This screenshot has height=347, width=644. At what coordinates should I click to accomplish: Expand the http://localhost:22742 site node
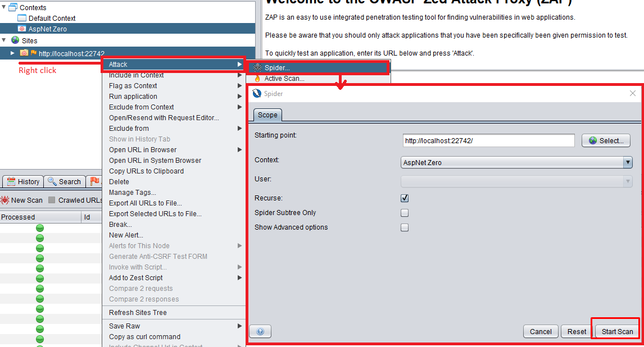(12, 53)
